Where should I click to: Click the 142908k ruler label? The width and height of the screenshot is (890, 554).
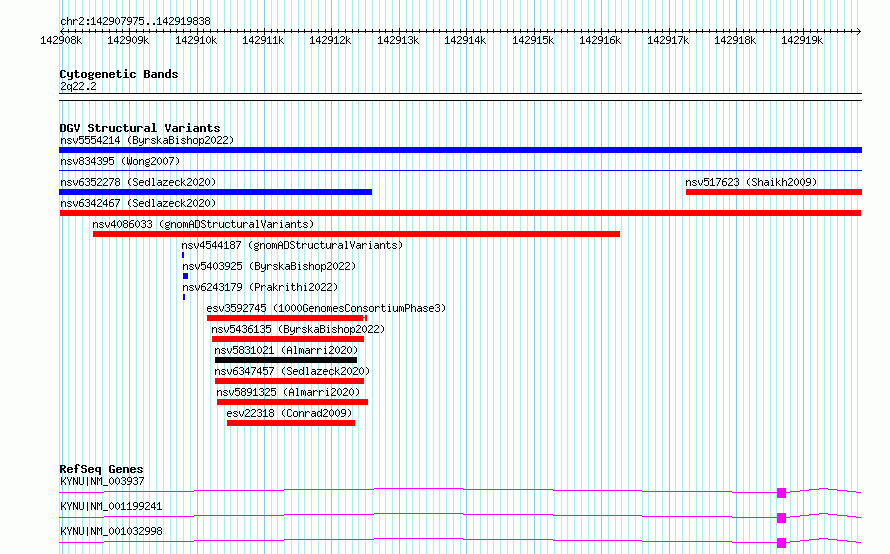click(61, 40)
